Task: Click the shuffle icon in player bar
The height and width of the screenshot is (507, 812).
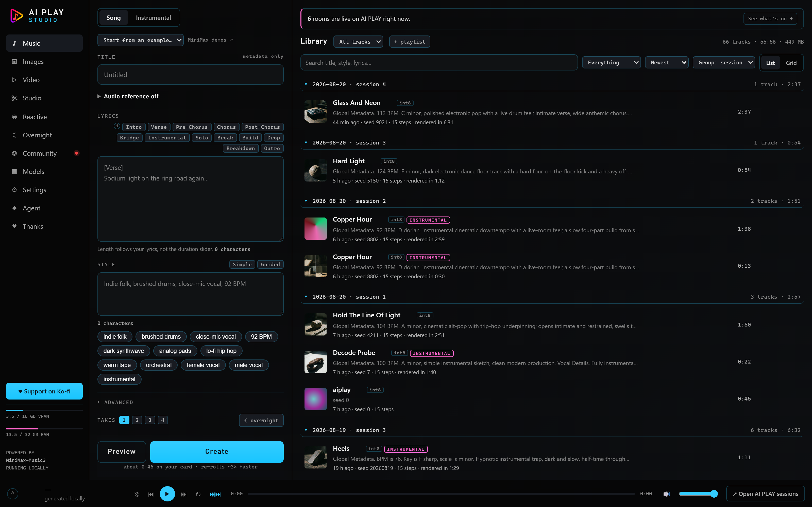Action: (136, 494)
